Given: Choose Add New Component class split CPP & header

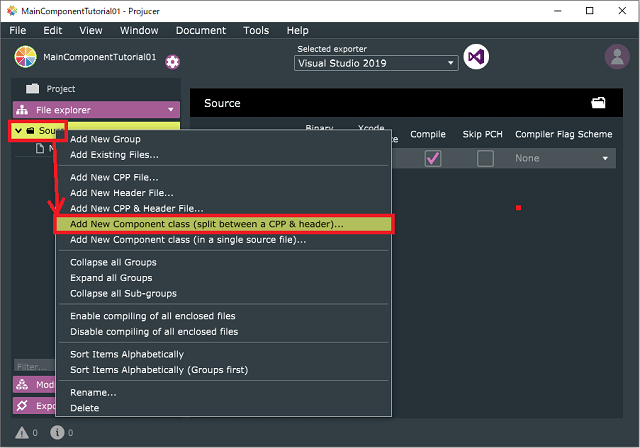Looking at the screenshot, I should click(x=223, y=224).
